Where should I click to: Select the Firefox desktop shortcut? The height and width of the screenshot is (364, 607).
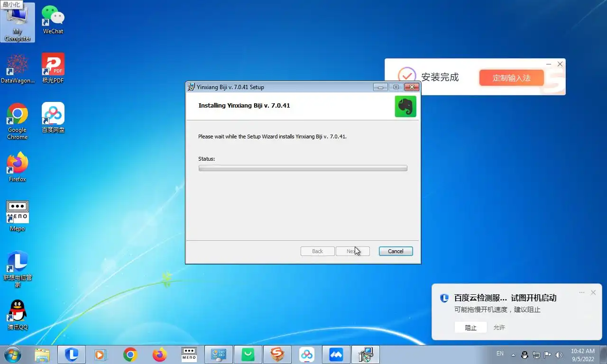[18, 167]
